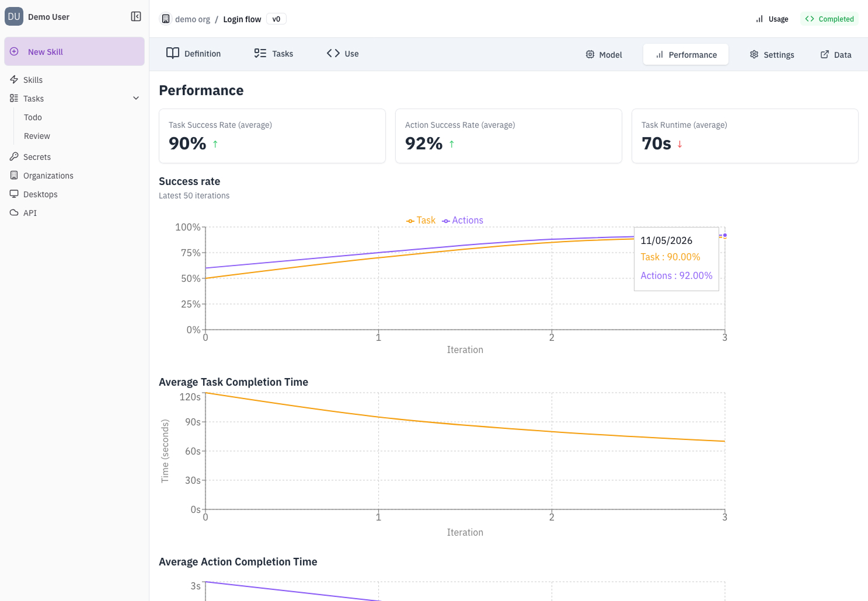Viewport: 868px width, 601px height.
Task: Toggle the Task series legend
Action: 421,220
